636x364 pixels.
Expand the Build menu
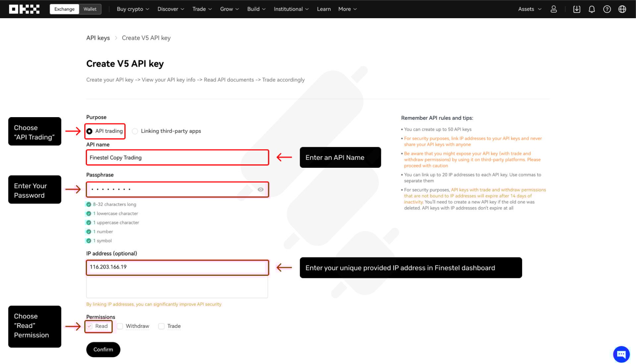coord(256,9)
